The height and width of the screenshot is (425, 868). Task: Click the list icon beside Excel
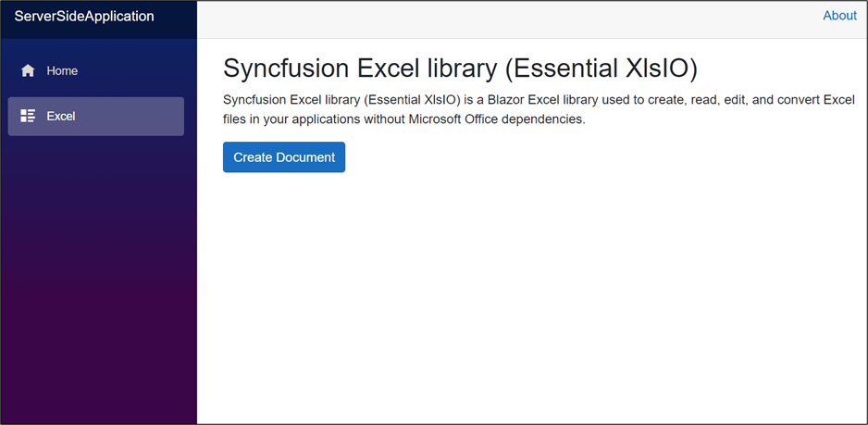tap(28, 117)
